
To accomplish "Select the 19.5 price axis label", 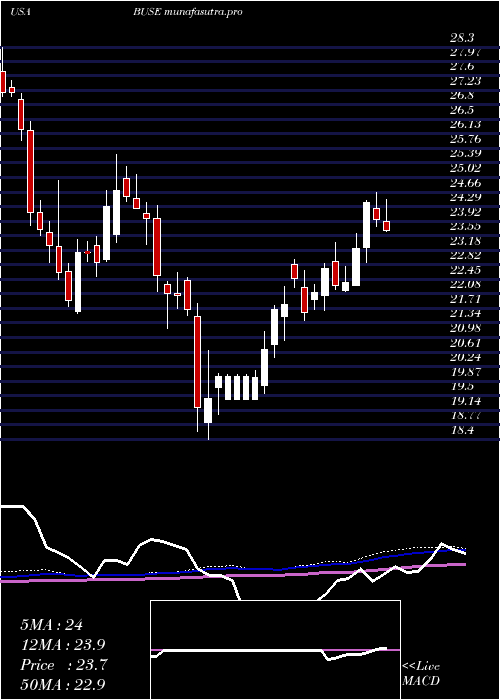I will tap(462, 387).
